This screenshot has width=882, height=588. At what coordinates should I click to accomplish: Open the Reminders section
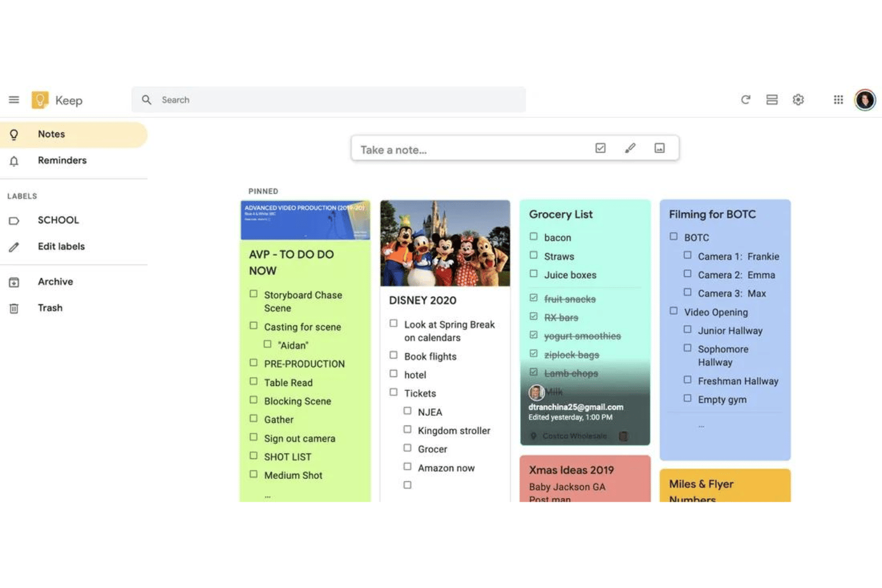74,160
